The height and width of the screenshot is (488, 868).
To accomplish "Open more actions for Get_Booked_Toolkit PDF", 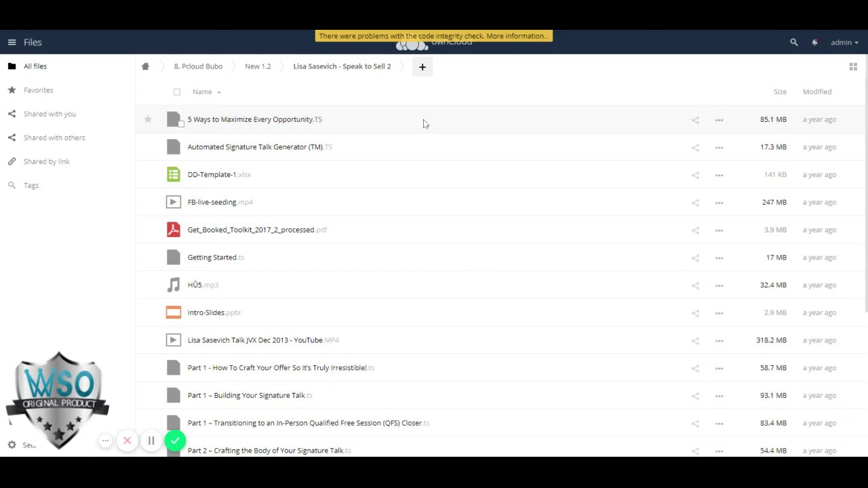I will click(719, 230).
